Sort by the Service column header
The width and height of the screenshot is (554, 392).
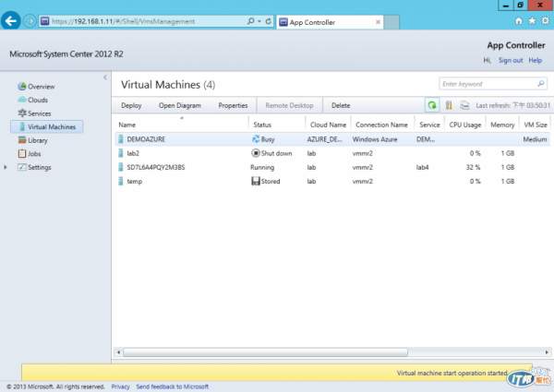(x=429, y=125)
